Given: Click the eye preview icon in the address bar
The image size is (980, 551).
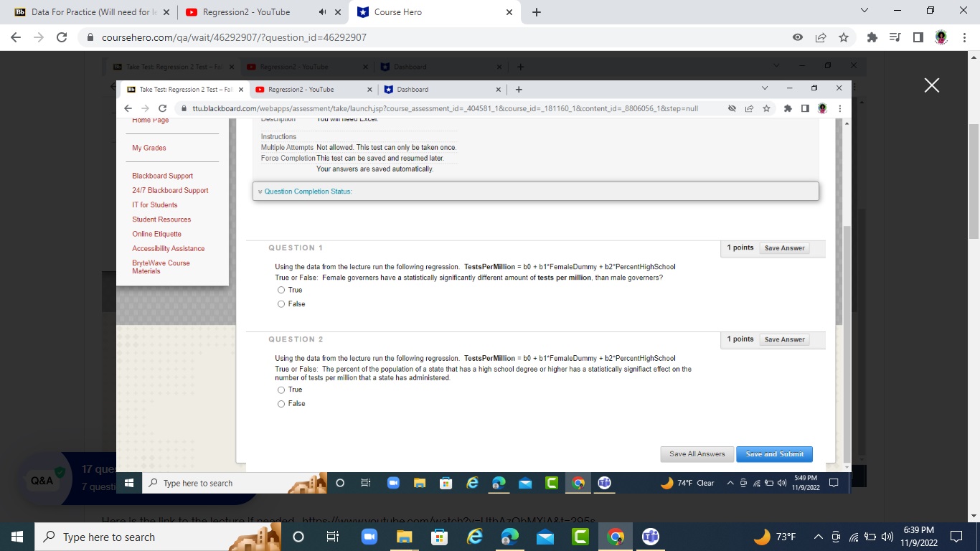Looking at the screenshot, I should (797, 37).
